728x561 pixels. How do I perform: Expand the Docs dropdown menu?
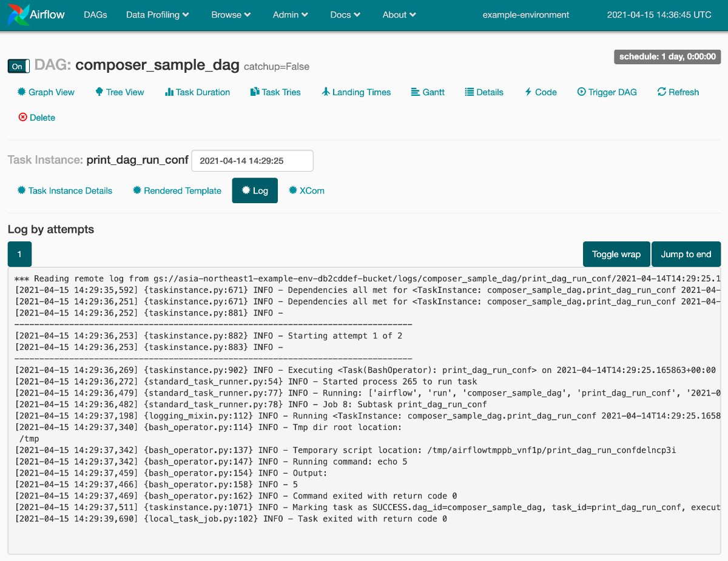click(x=345, y=15)
